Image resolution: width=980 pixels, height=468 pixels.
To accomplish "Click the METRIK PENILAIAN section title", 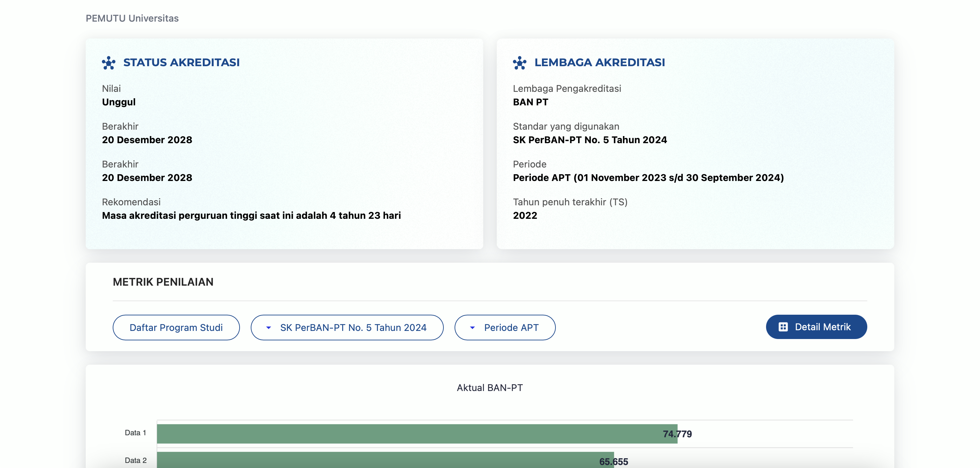I will point(163,282).
